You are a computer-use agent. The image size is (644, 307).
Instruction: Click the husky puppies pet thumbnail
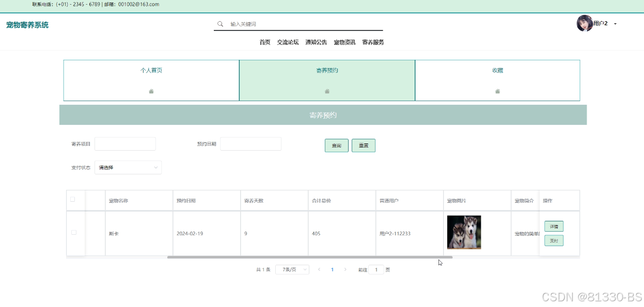coord(464,232)
